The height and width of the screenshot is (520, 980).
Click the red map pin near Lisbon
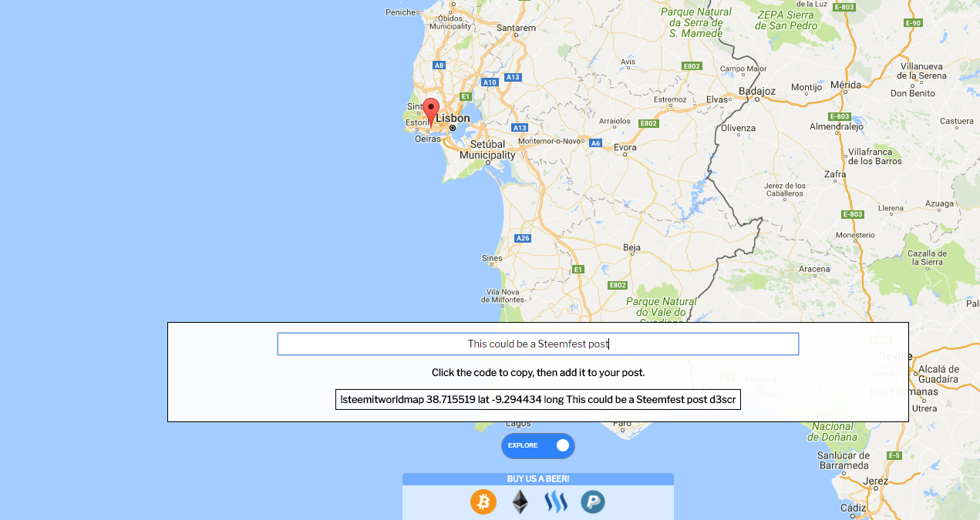[x=431, y=112]
